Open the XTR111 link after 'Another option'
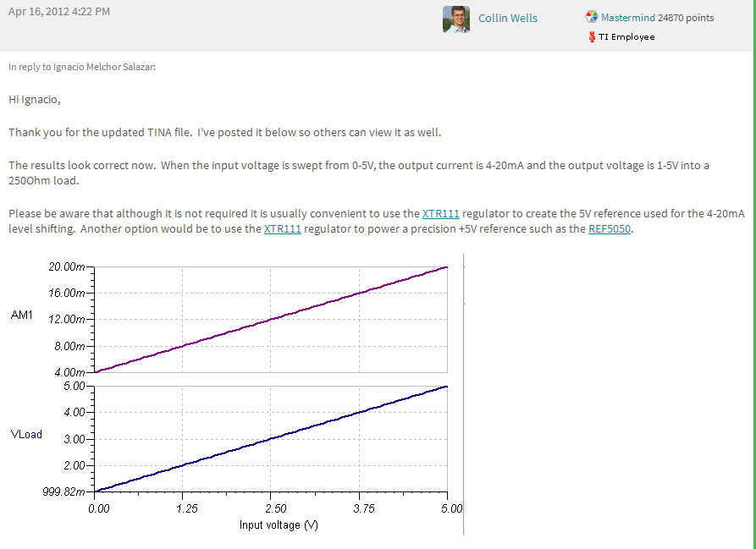The height and width of the screenshot is (549, 756). pos(282,228)
